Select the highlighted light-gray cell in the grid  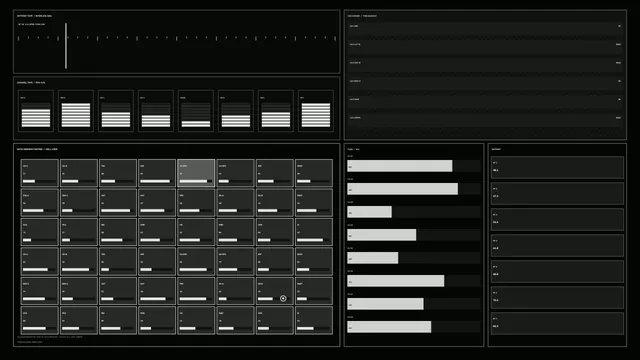click(196, 173)
